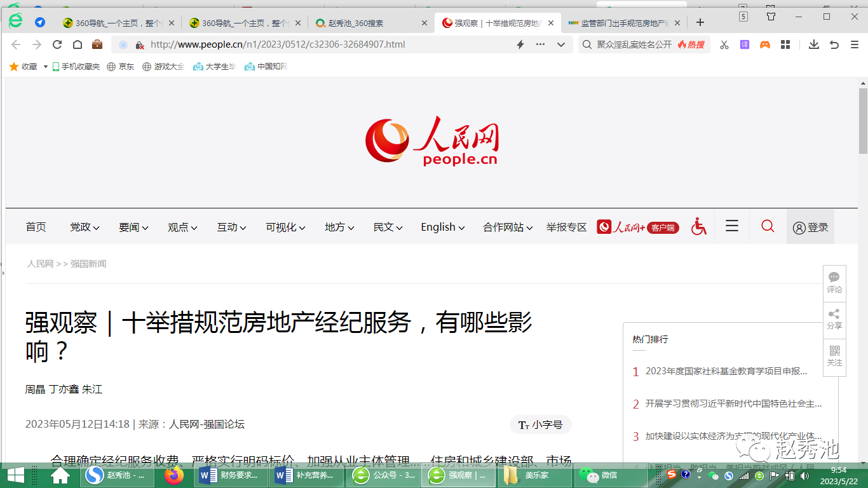The width and height of the screenshot is (868, 488).
Task: Click the orange game center icon
Action: click(x=764, y=45)
